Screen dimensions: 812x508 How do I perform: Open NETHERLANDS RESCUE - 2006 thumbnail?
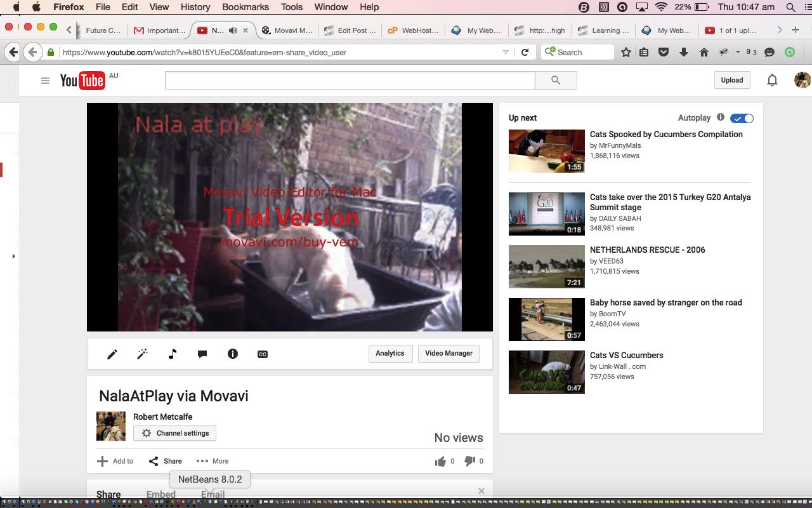(x=546, y=267)
